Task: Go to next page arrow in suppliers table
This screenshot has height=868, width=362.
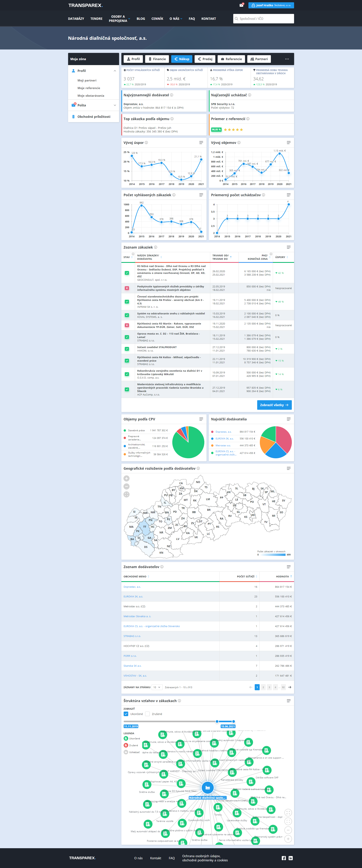Action: 290,687
